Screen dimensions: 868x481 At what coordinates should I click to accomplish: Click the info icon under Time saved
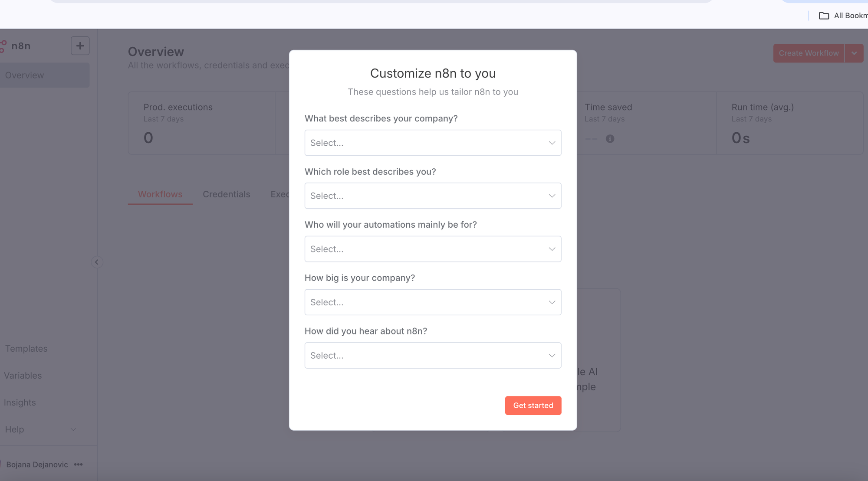point(610,139)
